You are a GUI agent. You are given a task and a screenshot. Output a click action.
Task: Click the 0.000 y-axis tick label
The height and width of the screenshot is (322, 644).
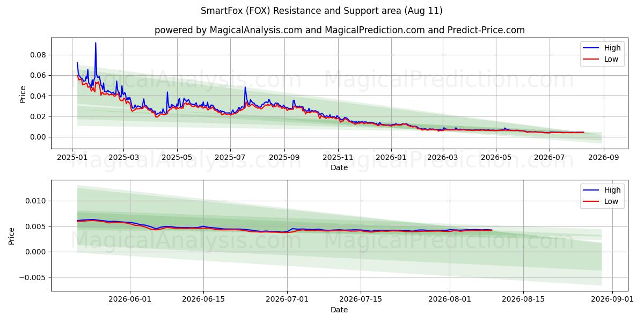36,252
